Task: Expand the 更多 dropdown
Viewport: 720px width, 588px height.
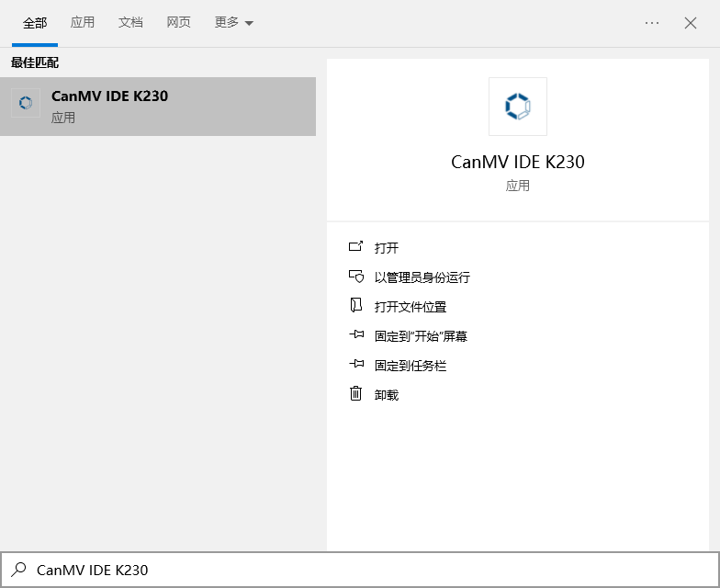Action: click(x=233, y=22)
